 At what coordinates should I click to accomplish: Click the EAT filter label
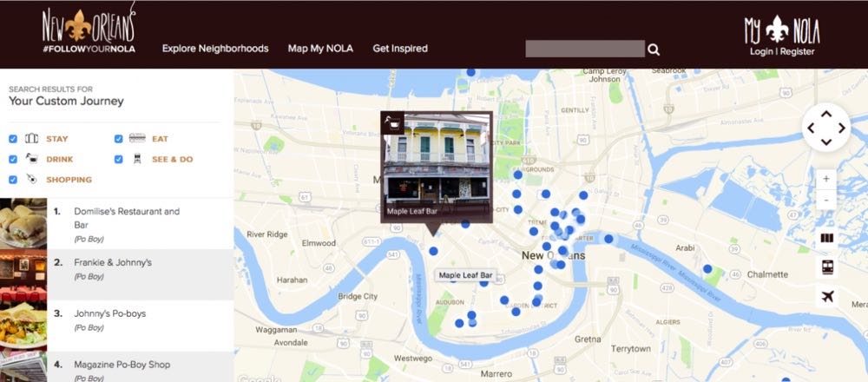point(160,139)
